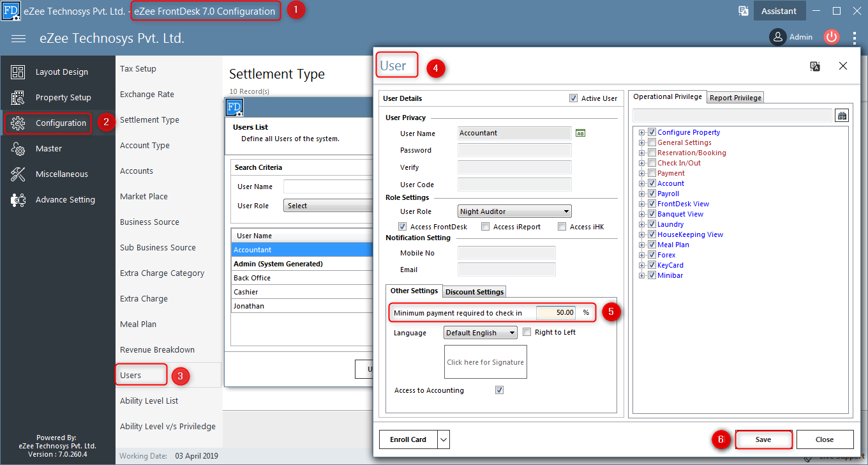This screenshot has width=868, height=465.
Task: Open the User Role dropdown in User dialog
Action: [x=514, y=211]
